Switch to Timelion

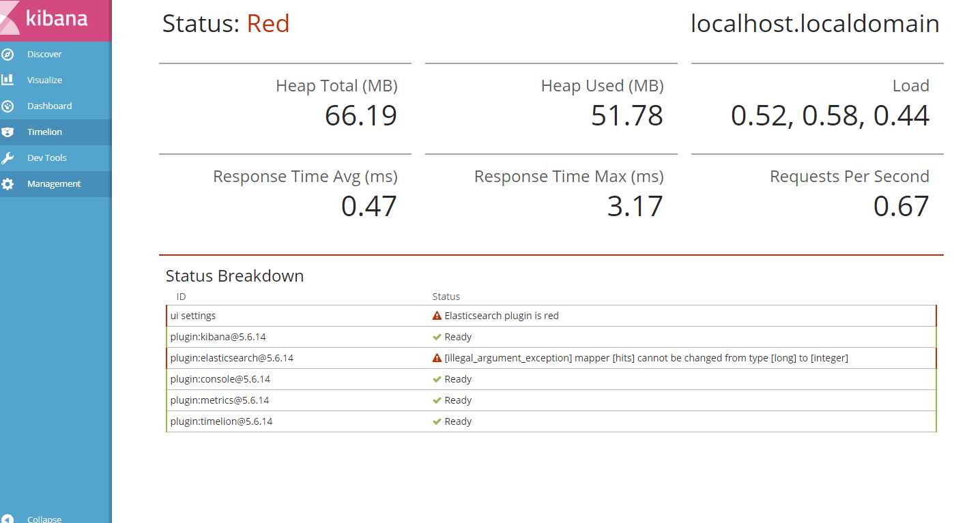pos(55,132)
